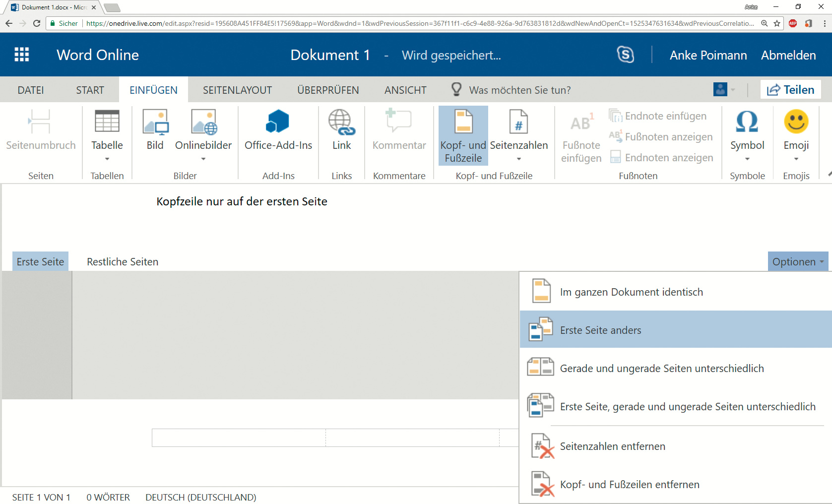
Task: Click the Teilen share button
Action: click(791, 90)
